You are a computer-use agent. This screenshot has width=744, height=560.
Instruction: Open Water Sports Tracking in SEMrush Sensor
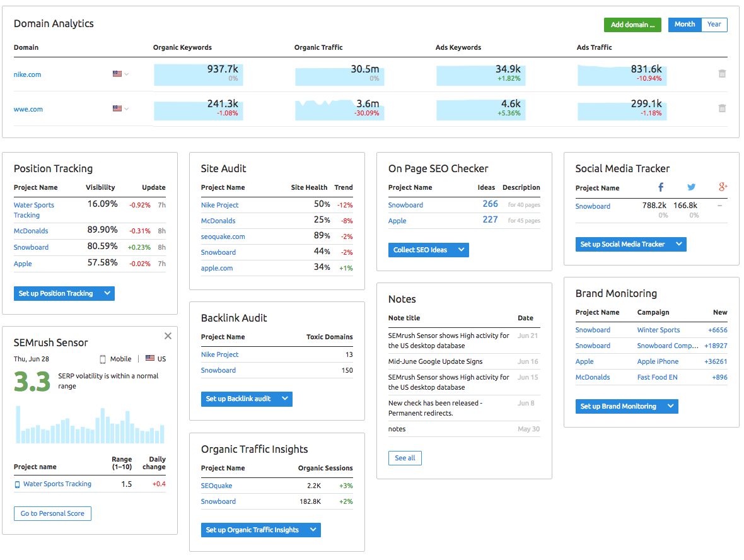(x=57, y=484)
